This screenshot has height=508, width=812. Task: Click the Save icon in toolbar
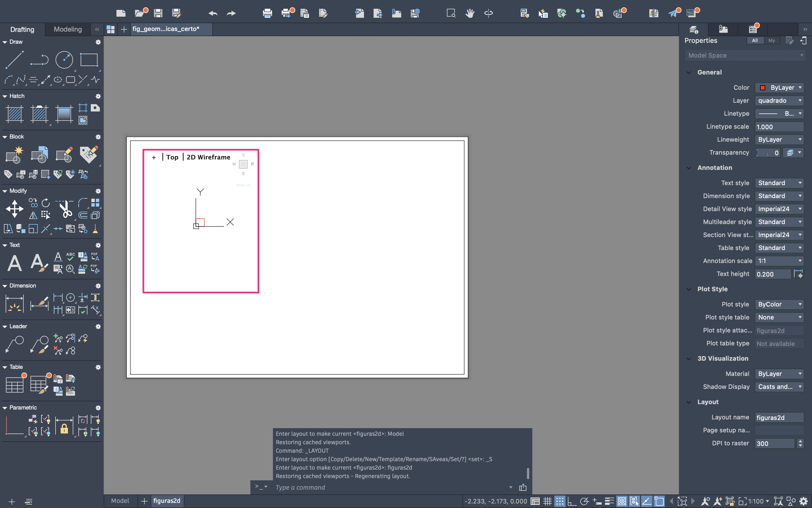tap(158, 14)
